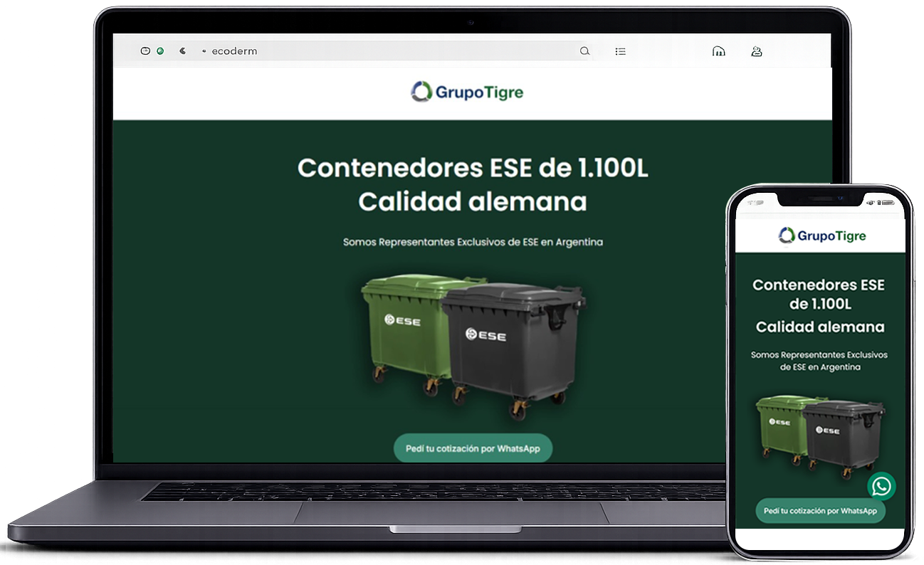Image resolution: width=924 pixels, height=565 pixels.
Task: Click the "Somos Representantes Exclusivos" subtitle on laptop
Action: 473,242
